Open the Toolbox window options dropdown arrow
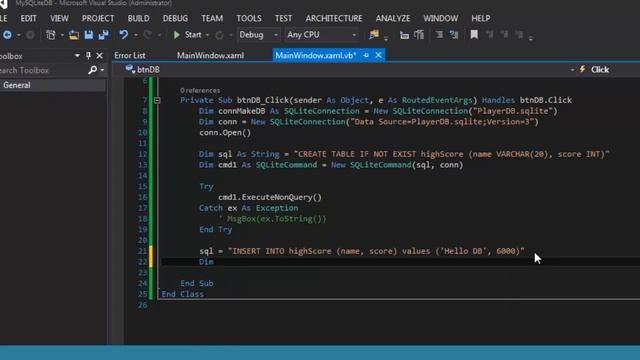The image size is (640, 360). point(77,56)
